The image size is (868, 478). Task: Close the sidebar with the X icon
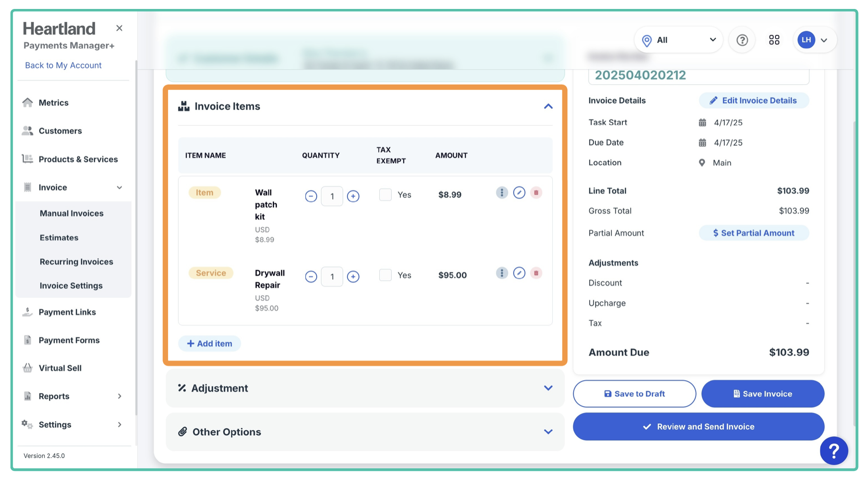(119, 28)
